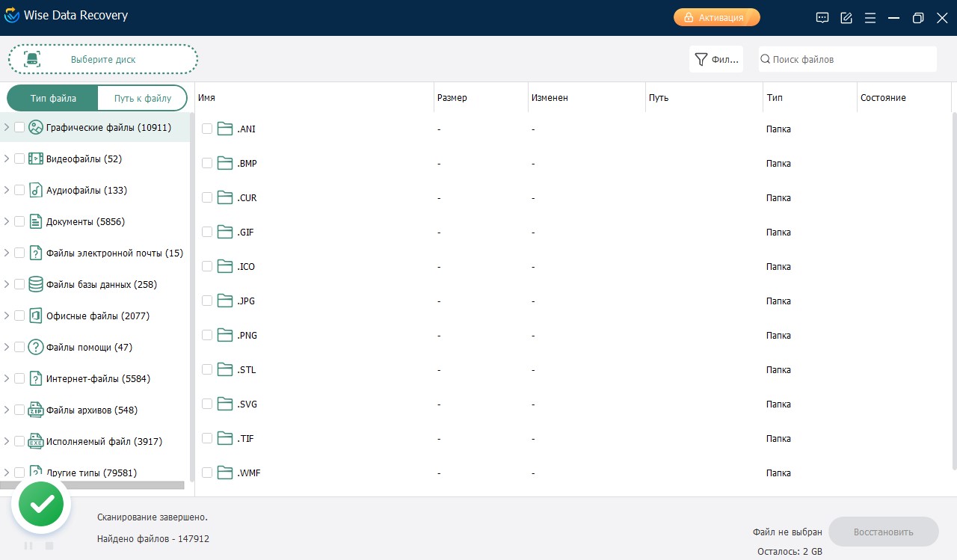957x560 pixels.
Task: Tick the checkbox next to .PNG folder
Action: click(x=207, y=336)
